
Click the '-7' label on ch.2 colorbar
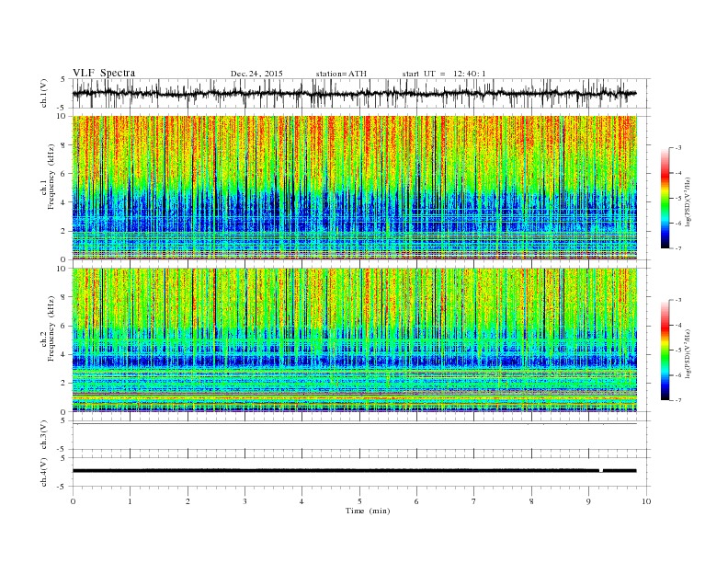(x=678, y=400)
